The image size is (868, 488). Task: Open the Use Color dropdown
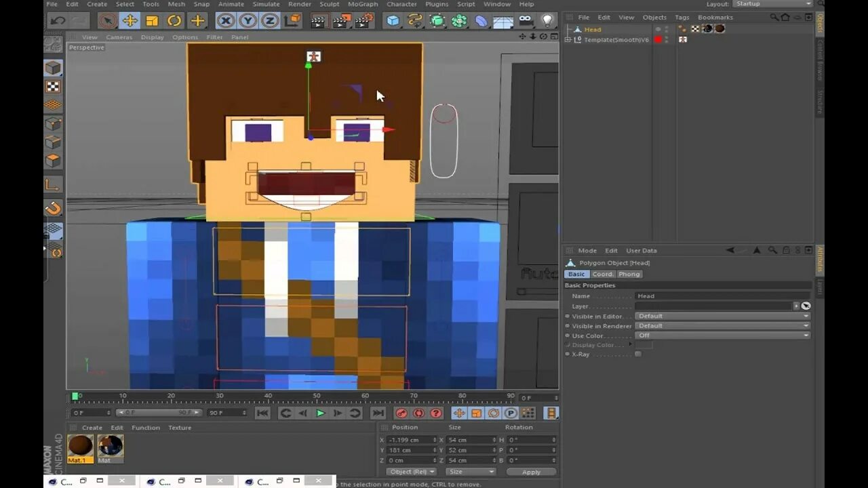723,335
